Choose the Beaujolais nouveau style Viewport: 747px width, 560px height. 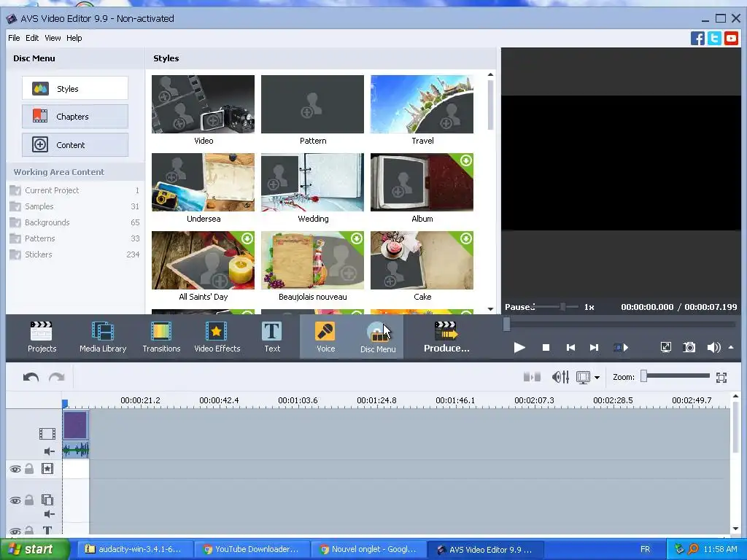tap(312, 260)
